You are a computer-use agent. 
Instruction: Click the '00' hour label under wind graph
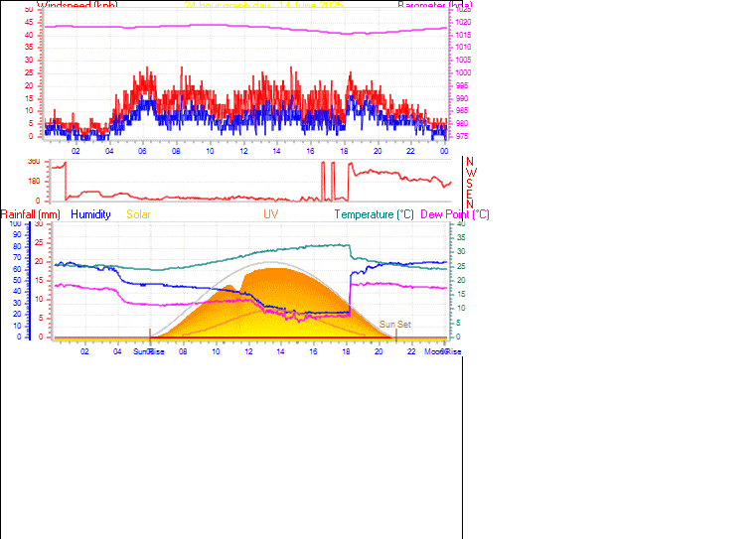tap(444, 151)
